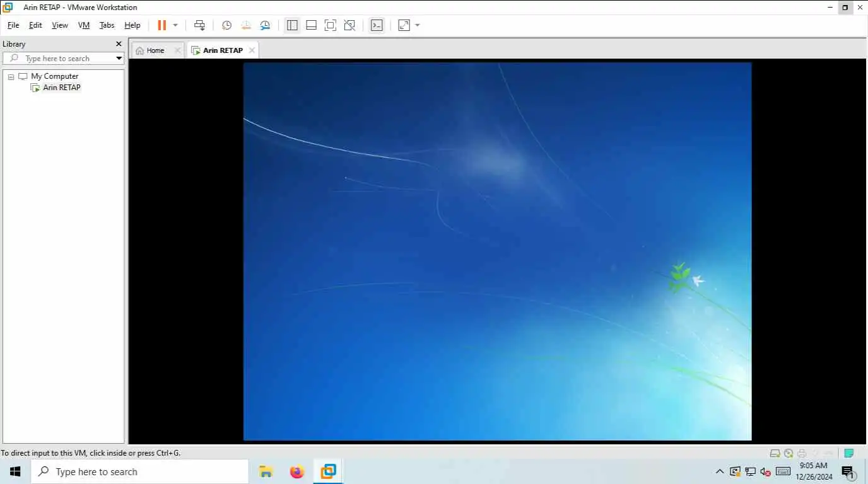Open the File menu
The image size is (868, 484).
click(x=13, y=25)
